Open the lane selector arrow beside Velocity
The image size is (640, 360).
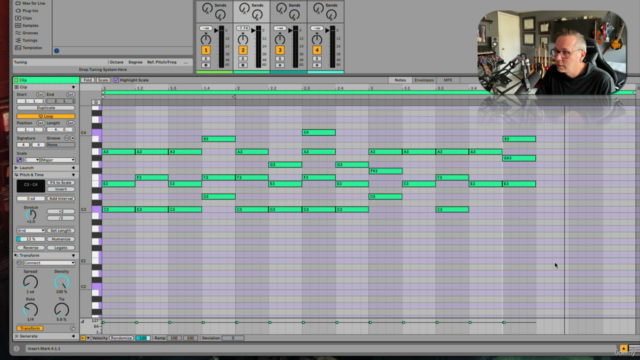88,338
